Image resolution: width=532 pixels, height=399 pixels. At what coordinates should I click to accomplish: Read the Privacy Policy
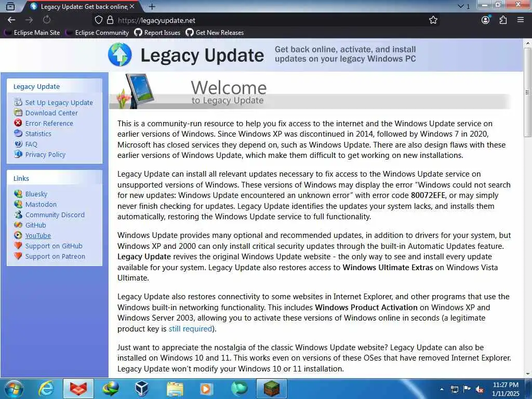click(46, 155)
